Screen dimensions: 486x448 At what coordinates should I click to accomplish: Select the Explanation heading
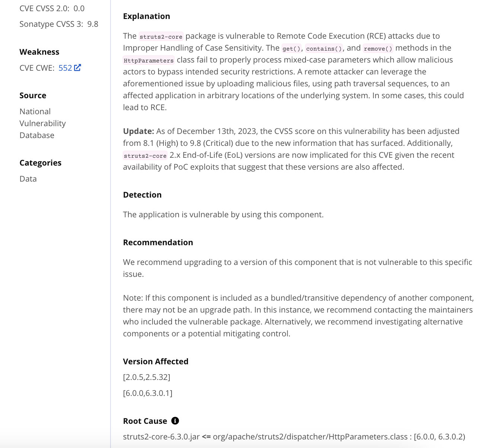coord(147,16)
